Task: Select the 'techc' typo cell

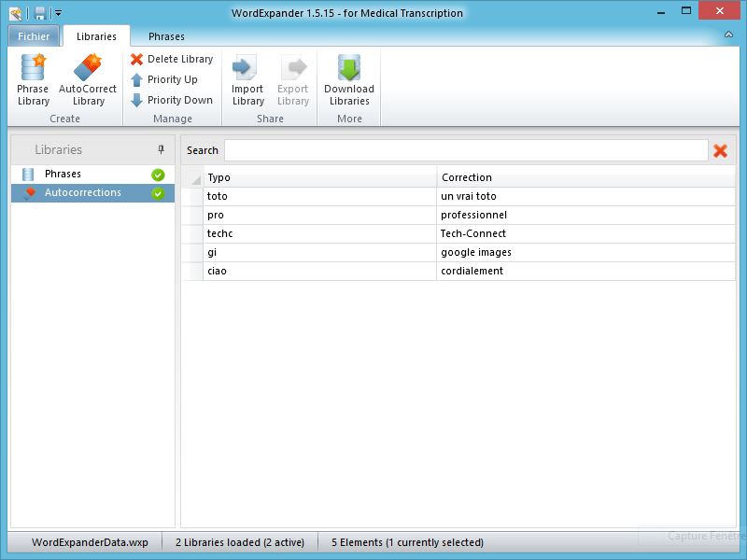Action: [x=319, y=234]
